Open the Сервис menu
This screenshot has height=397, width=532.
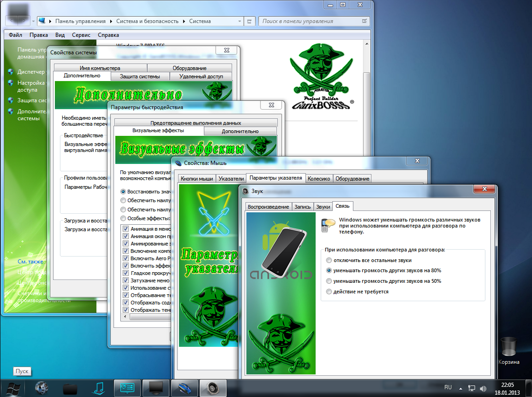81,35
